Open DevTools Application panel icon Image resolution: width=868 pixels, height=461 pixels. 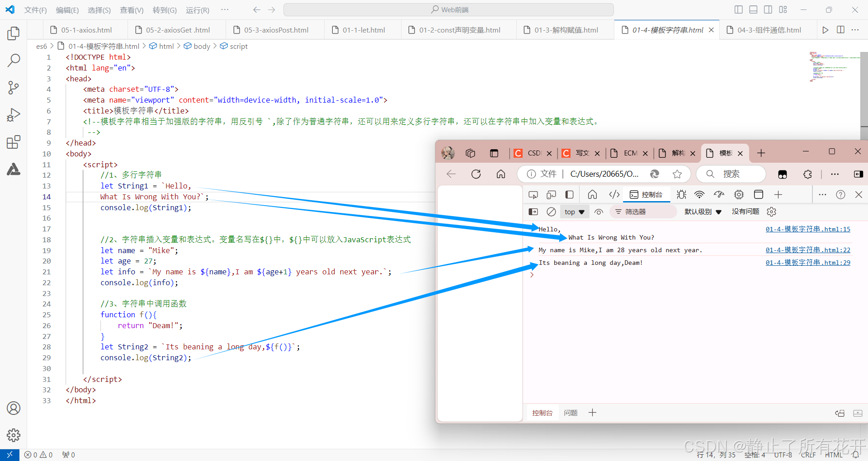click(759, 194)
